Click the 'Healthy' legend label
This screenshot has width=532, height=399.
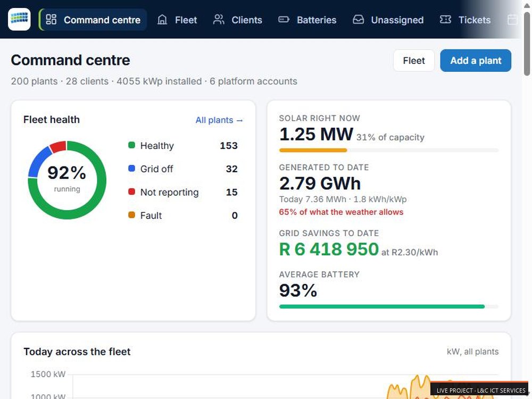click(x=157, y=146)
